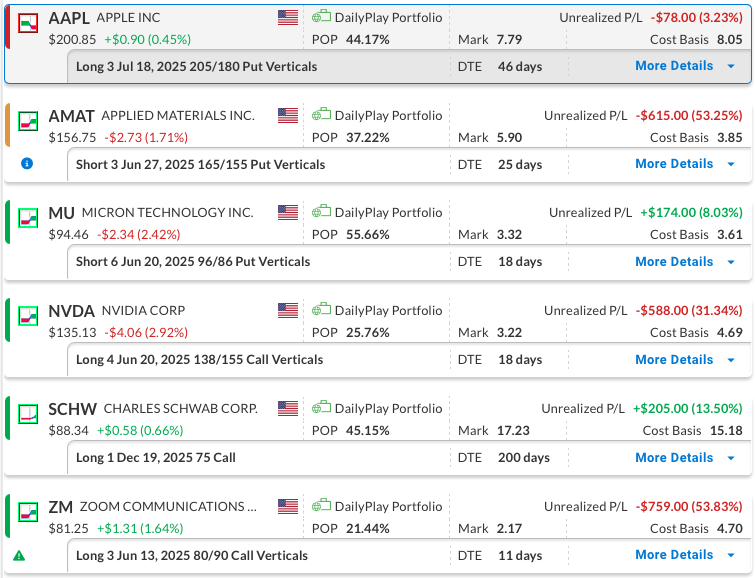Expand the MU More Details chevron
Viewport: 755px width, 578px height.
click(731, 263)
